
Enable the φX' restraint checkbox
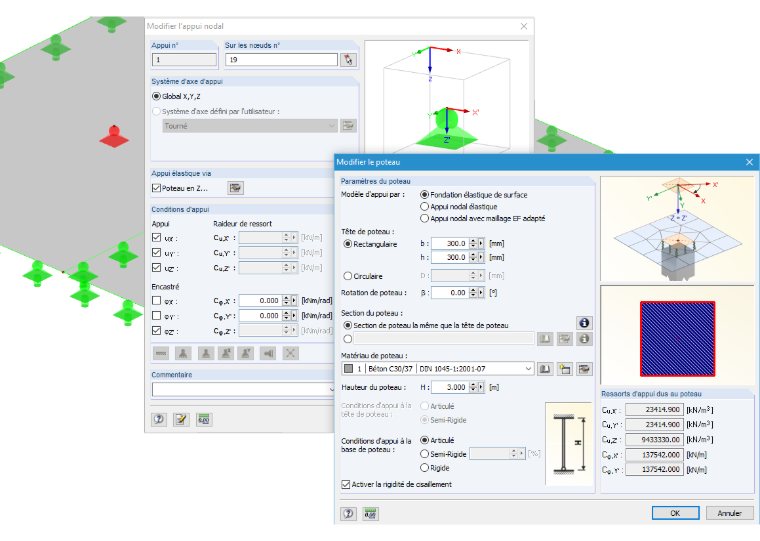156,301
